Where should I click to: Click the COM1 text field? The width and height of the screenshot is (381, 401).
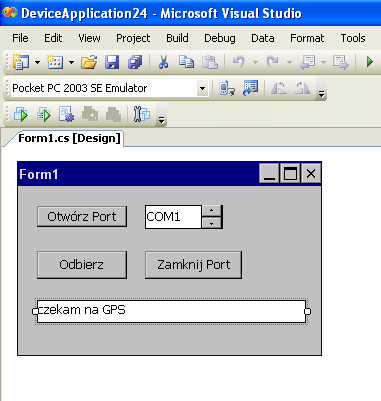tap(173, 217)
